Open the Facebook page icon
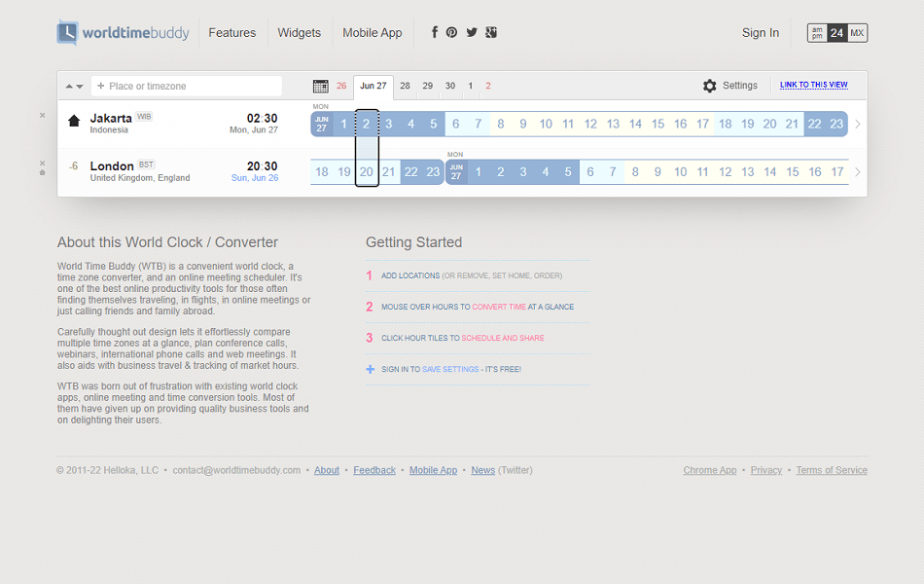The height and width of the screenshot is (584, 924). [435, 32]
